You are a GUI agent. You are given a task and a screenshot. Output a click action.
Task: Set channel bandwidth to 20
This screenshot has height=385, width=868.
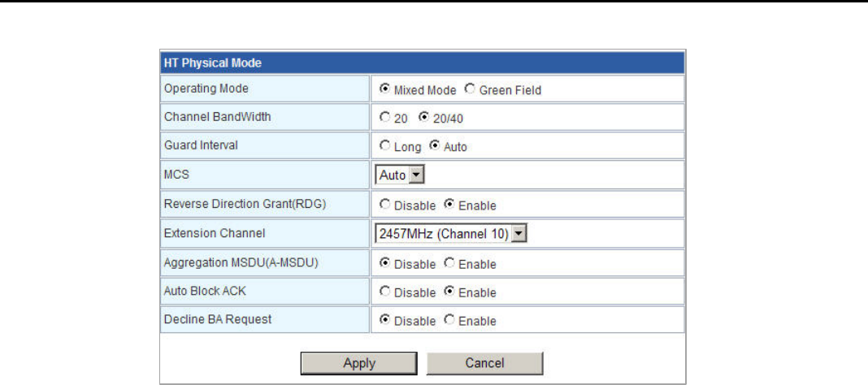click(x=385, y=118)
